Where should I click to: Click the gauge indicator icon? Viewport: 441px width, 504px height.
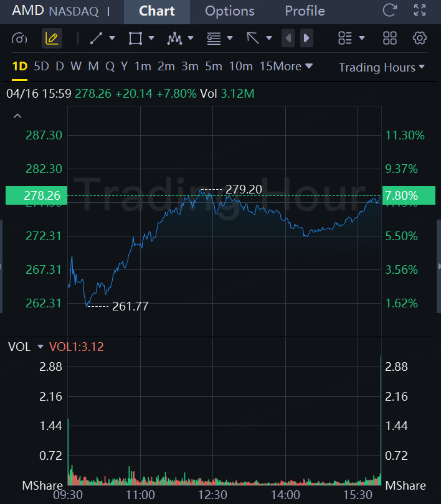(x=19, y=39)
